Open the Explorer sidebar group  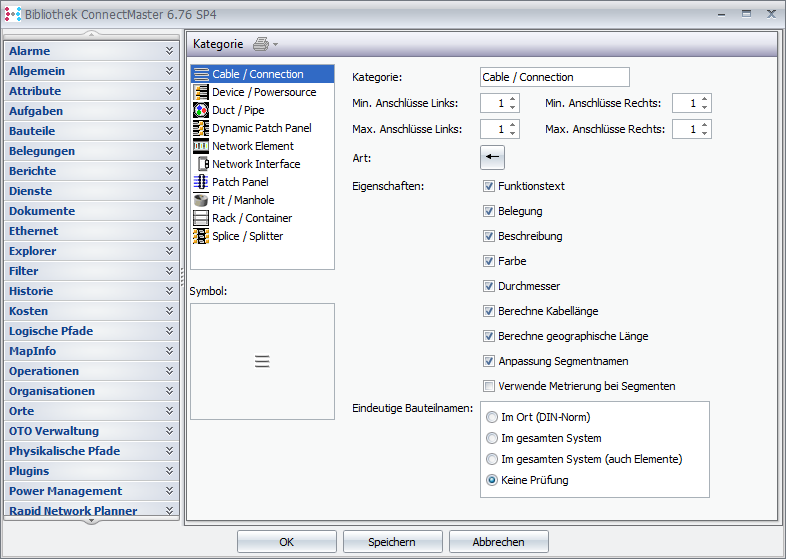click(x=91, y=251)
